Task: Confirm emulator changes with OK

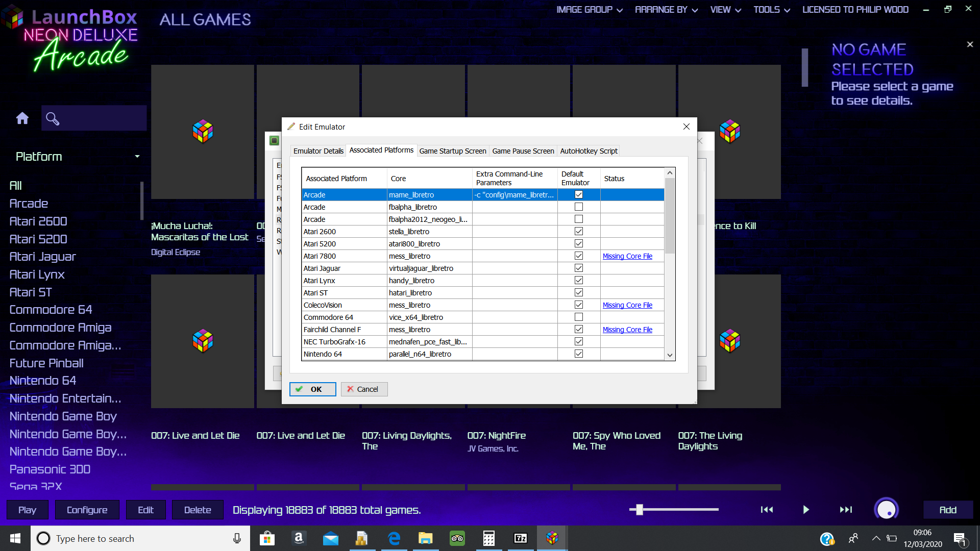Action: tap(312, 389)
